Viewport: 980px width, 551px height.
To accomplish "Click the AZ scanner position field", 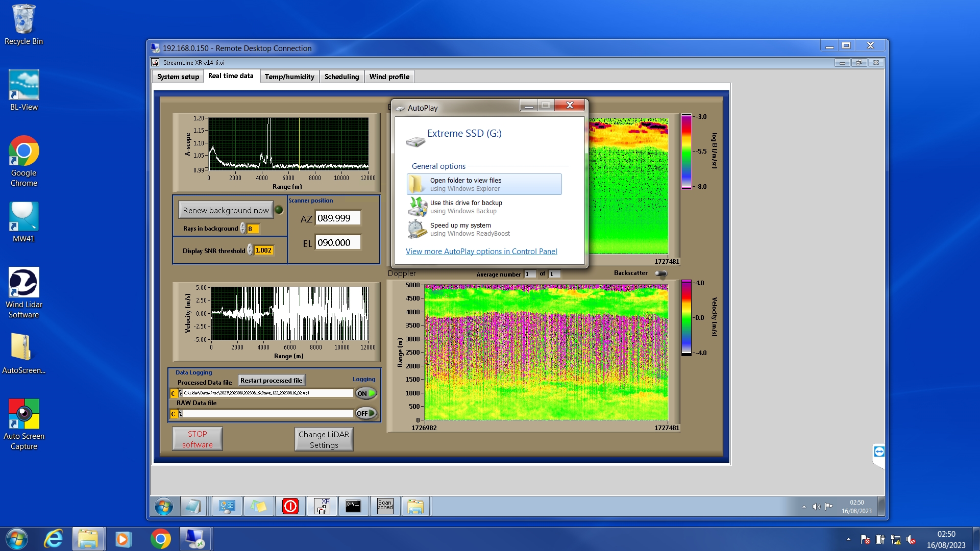I will pos(337,218).
